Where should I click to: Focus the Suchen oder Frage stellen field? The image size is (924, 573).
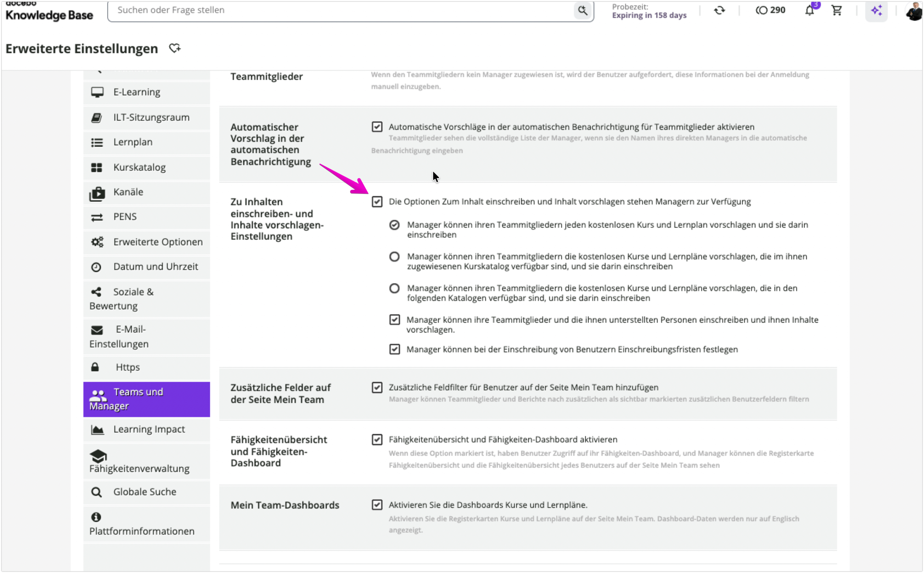tap(341, 10)
